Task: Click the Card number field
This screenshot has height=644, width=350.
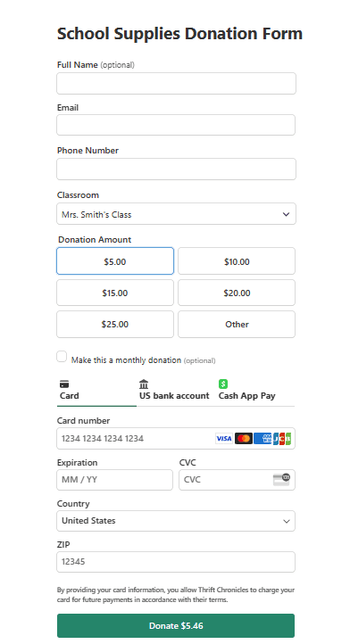Action: coord(176,439)
